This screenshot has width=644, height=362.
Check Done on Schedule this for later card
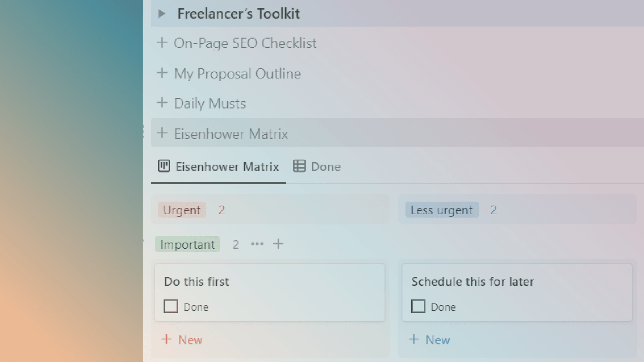pyautogui.click(x=418, y=306)
